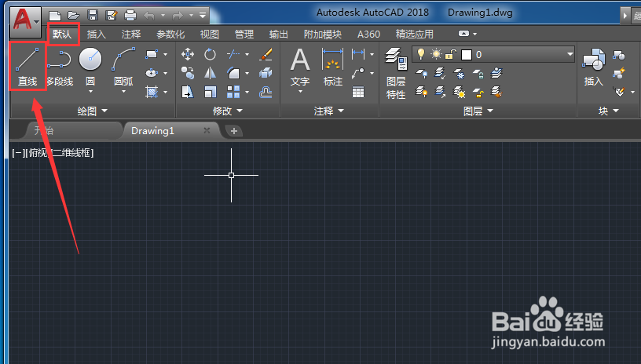Screen dimensions: 641x364
Task: Open the Circle (圆) options dropdown arrow
Action: [90, 92]
